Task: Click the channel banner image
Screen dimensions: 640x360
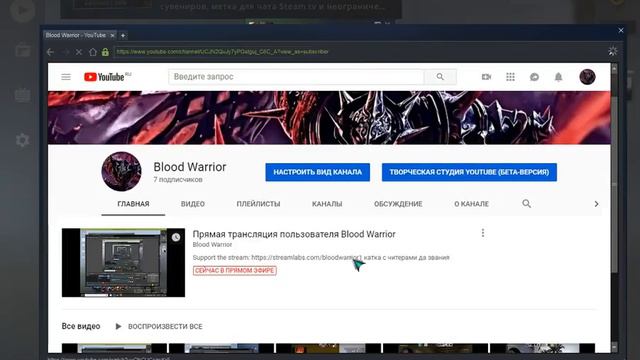Action: click(329, 118)
